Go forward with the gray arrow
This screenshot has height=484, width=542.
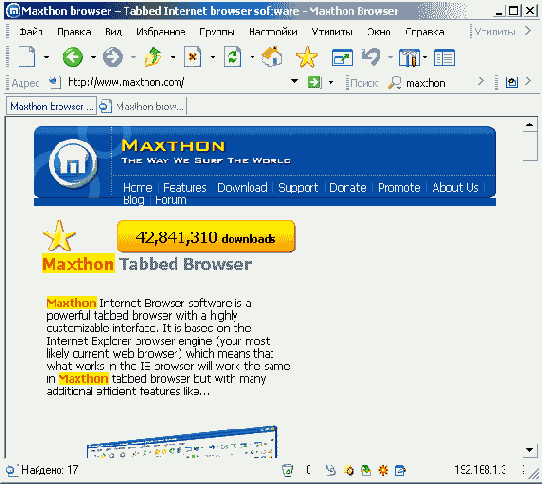113,57
